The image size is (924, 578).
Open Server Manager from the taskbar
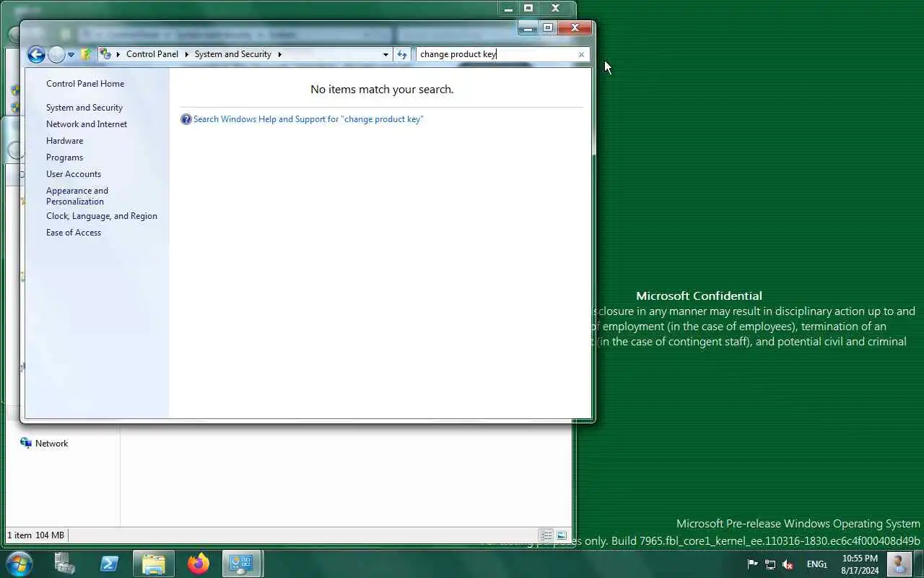point(65,564)
